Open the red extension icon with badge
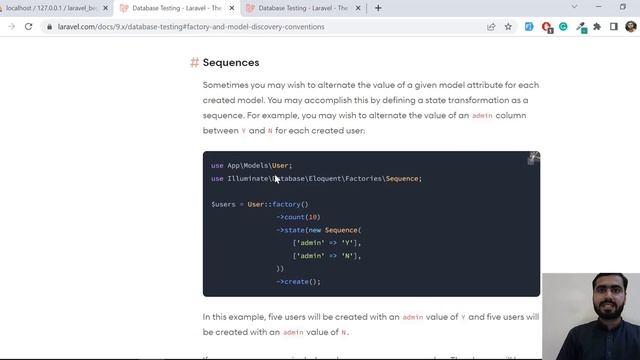This screenshot has height=360, width=640. (547, 27)
